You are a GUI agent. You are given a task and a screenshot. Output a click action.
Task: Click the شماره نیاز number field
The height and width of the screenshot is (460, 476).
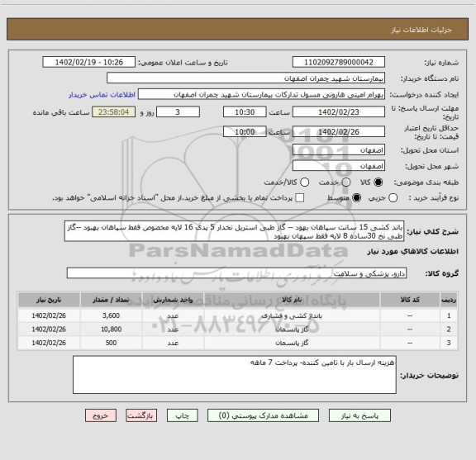tap(339, 62)
